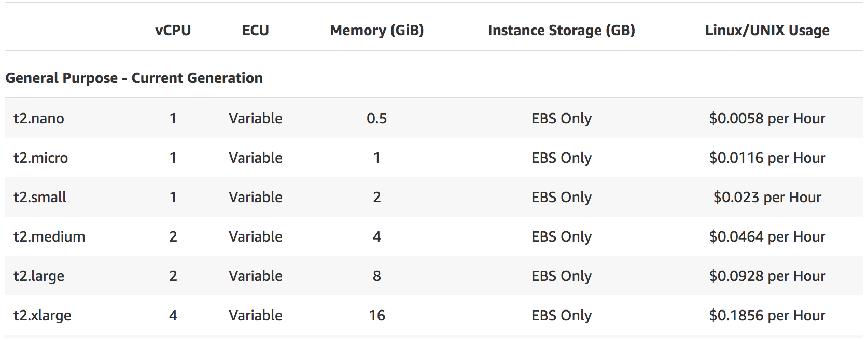This screenshot has height=338, width=868.
Task: Click the Linux/UNIX Usage column header
Action: pos(767,31)
